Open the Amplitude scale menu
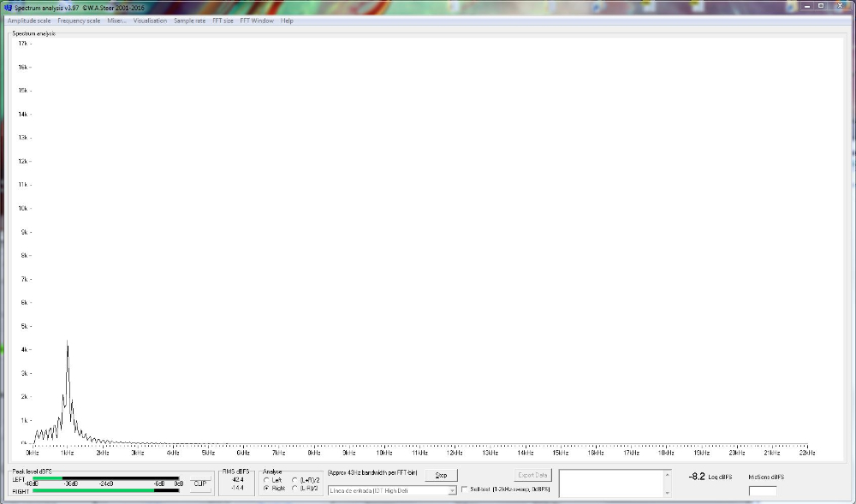The width and height of the screenshot is (856, 504). pos(29,21)
